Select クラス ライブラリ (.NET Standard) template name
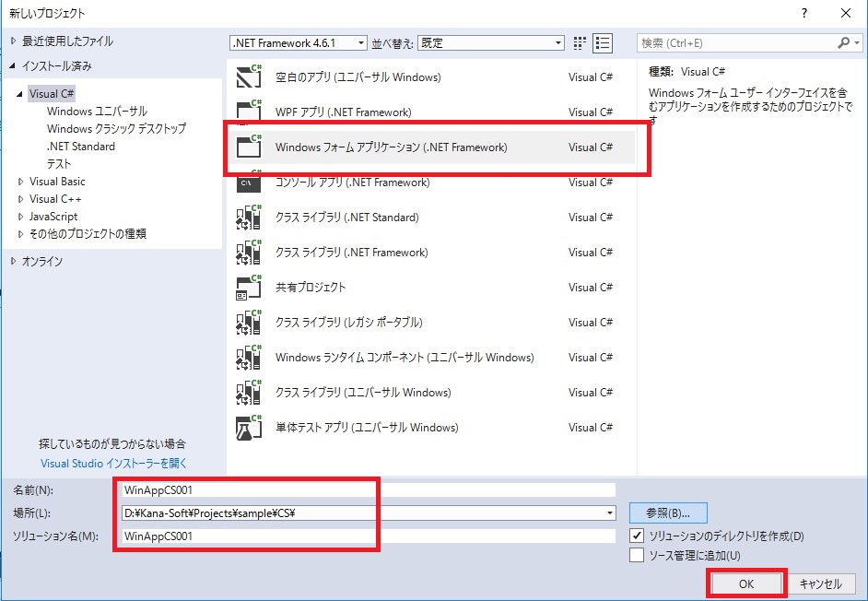 347,218
